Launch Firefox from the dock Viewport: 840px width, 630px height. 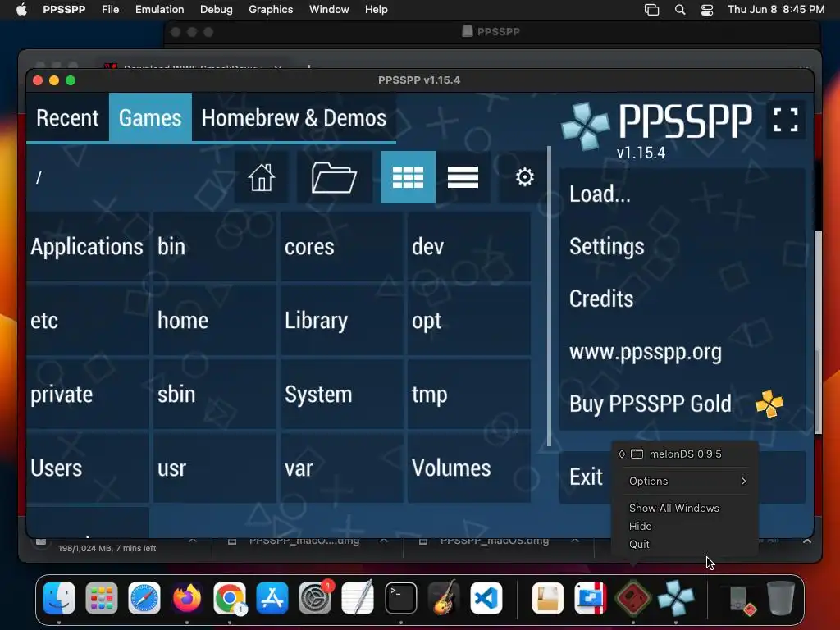pos(187,597)
